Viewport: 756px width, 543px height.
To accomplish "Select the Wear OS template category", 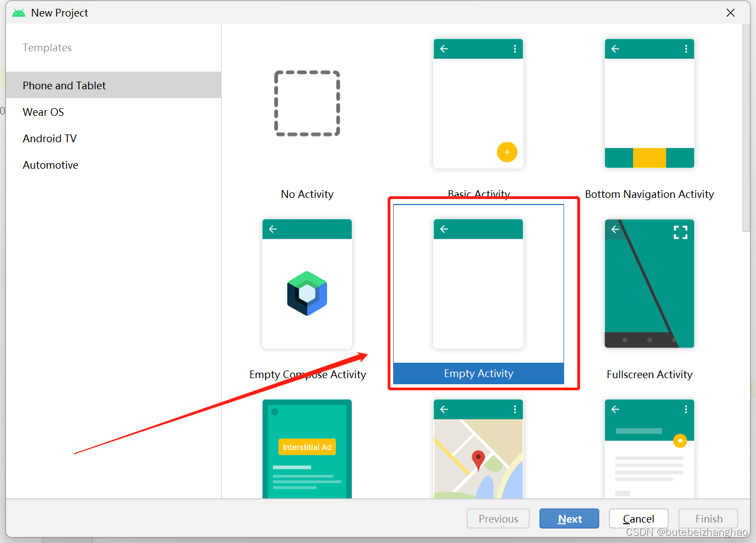I will [114, 112].
